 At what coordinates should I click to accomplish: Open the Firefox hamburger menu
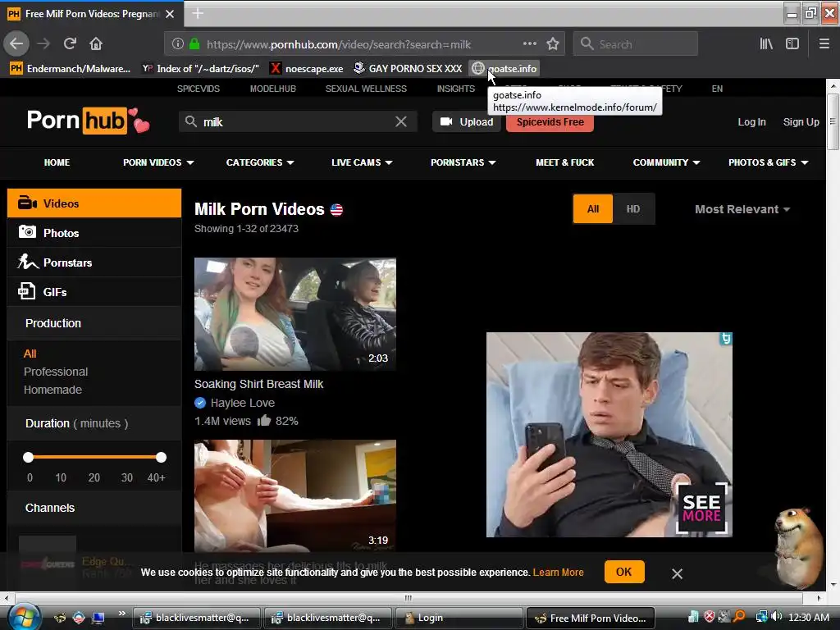click(824, 44)
